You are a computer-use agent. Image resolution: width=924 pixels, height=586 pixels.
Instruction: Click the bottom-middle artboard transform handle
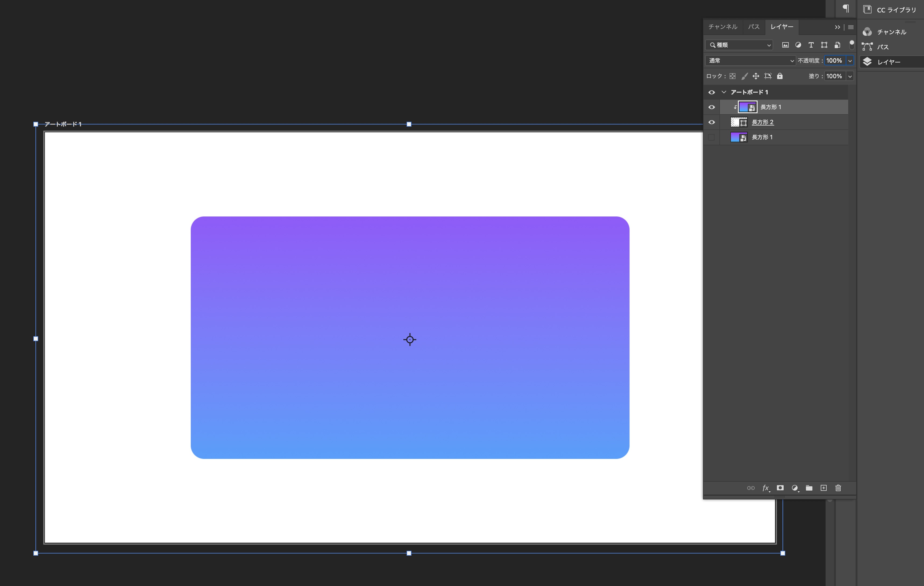pyautogui.click(x=409, y=553)
